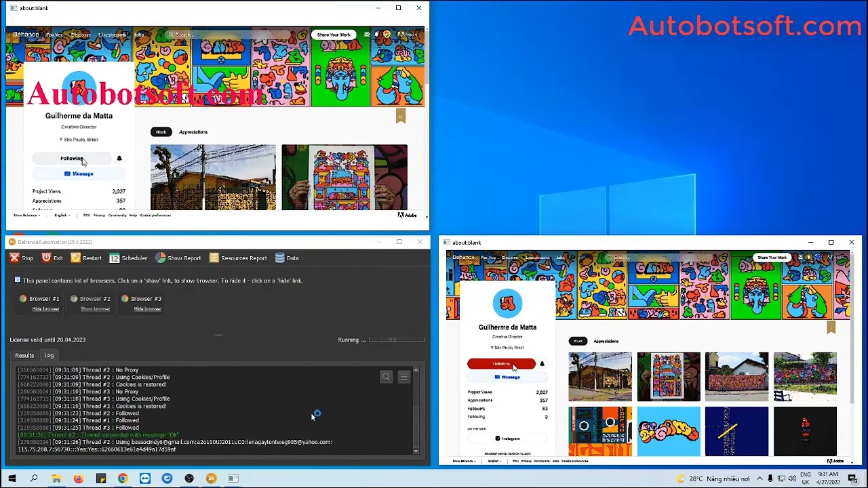Screen dimensions: 868x488
Task: Click the Running progress bar
Action: pyautogui.click(x=397, y=340)
